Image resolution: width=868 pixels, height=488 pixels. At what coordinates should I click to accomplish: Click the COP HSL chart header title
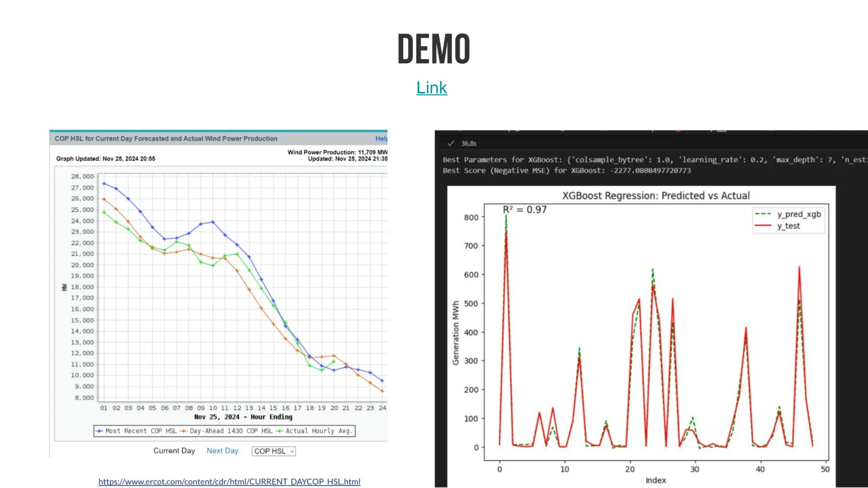(166, 139)
